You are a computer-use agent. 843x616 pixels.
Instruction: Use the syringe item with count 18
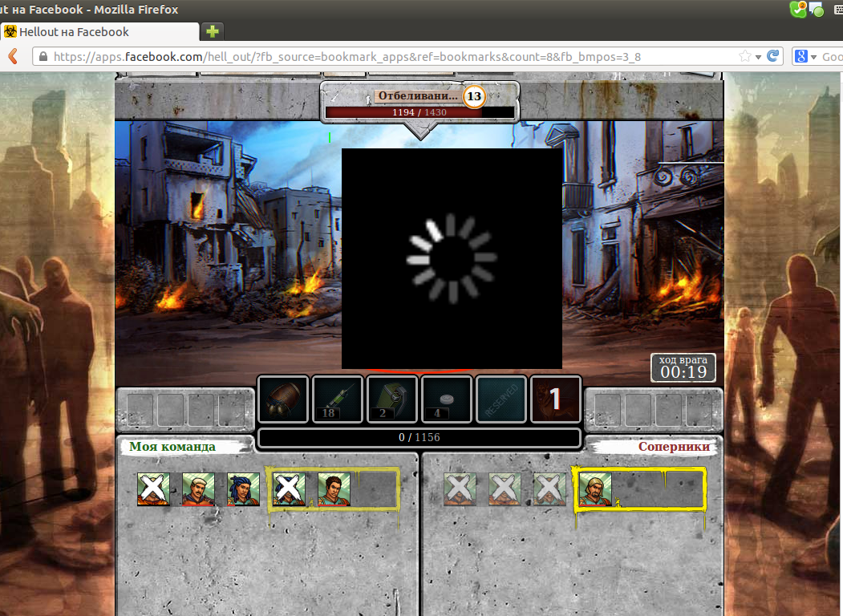pos(338,399)
